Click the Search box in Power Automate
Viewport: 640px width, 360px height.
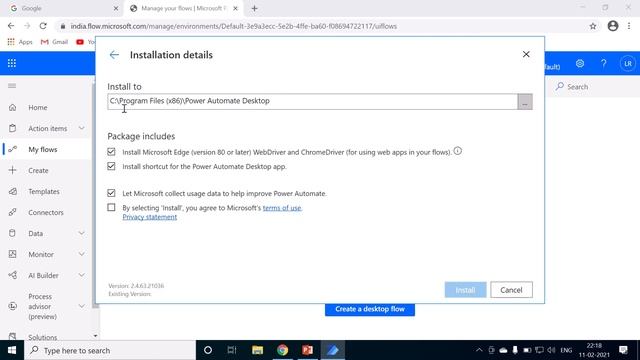pyautogui.click(x=592, y=87)
